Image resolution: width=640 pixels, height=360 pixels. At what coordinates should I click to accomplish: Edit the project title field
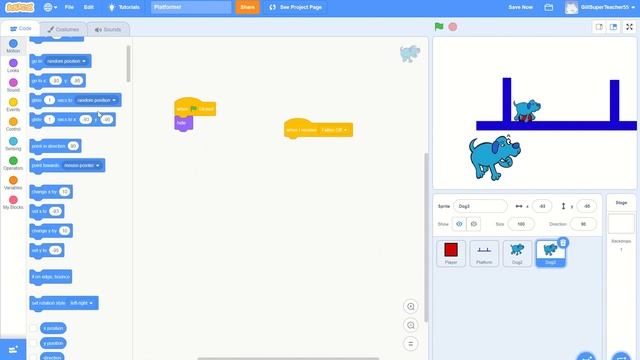click(191, 7)
